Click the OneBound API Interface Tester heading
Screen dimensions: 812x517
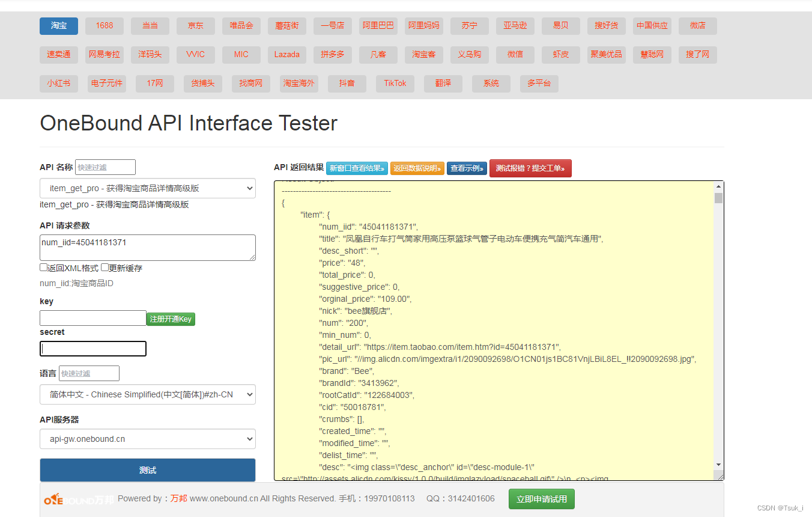189,123
